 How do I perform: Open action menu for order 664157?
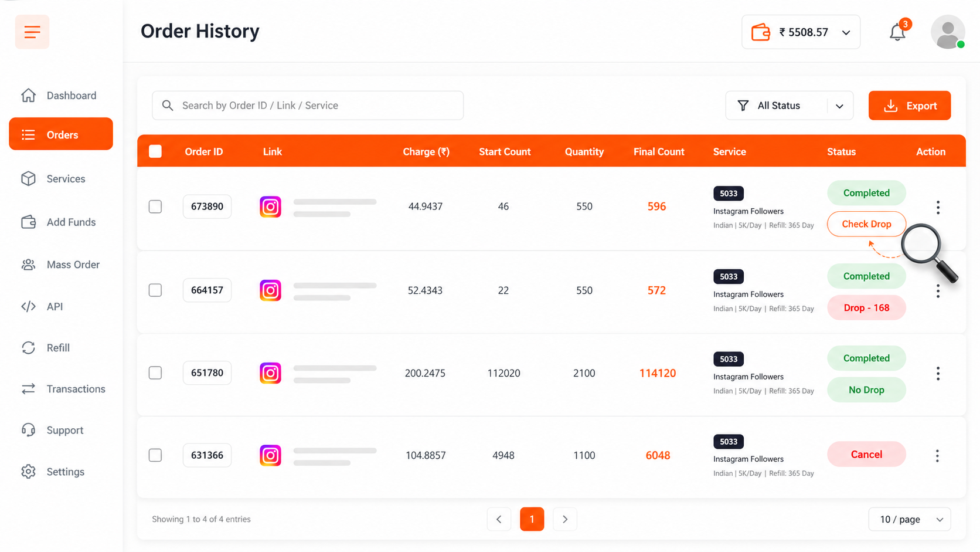pos(938,291)
